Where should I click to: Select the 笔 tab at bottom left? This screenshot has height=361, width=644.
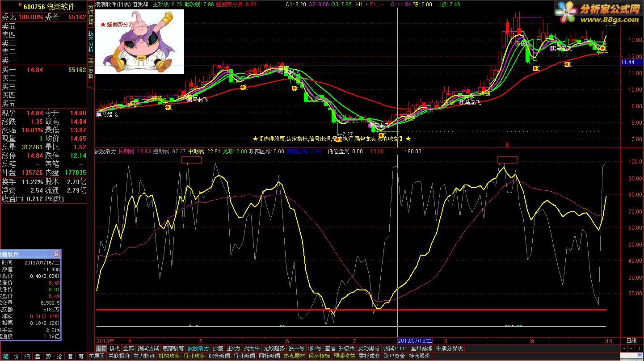[x=4, y=356]
